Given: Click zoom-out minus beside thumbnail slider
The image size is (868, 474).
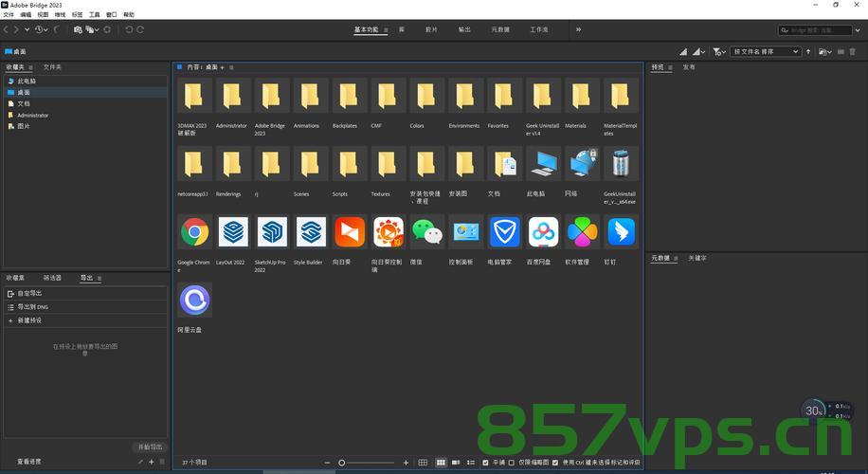Looking at the screenshot, I should (327, 463).
